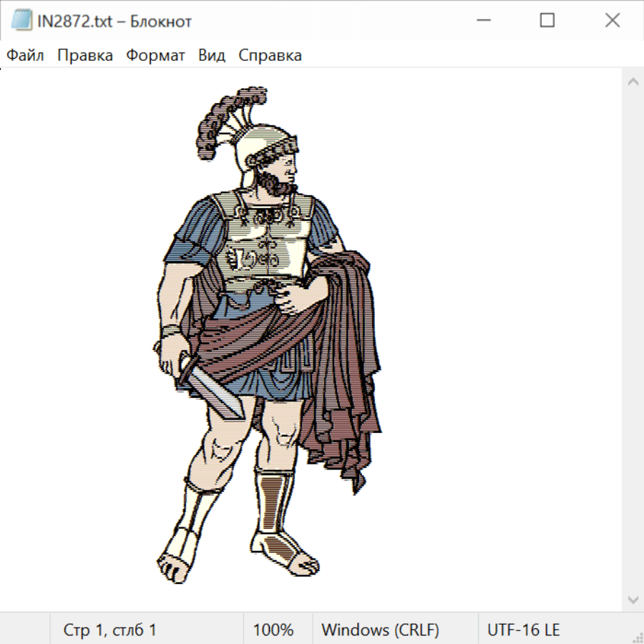
Task: Click the 100% zoom indicator in the status bar
Action: pyautogui.click(x=273, y=630)
